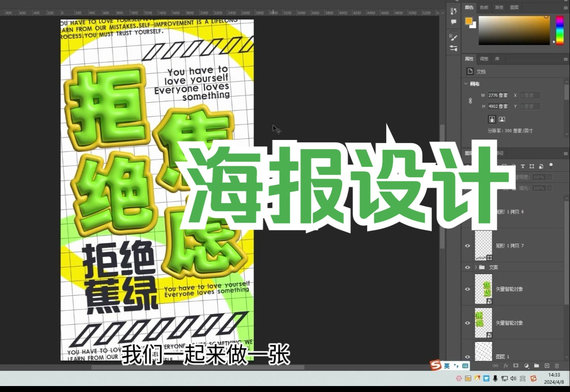The image size is (570, 392).
Task: Open the network tray icon
Action: 504,378
